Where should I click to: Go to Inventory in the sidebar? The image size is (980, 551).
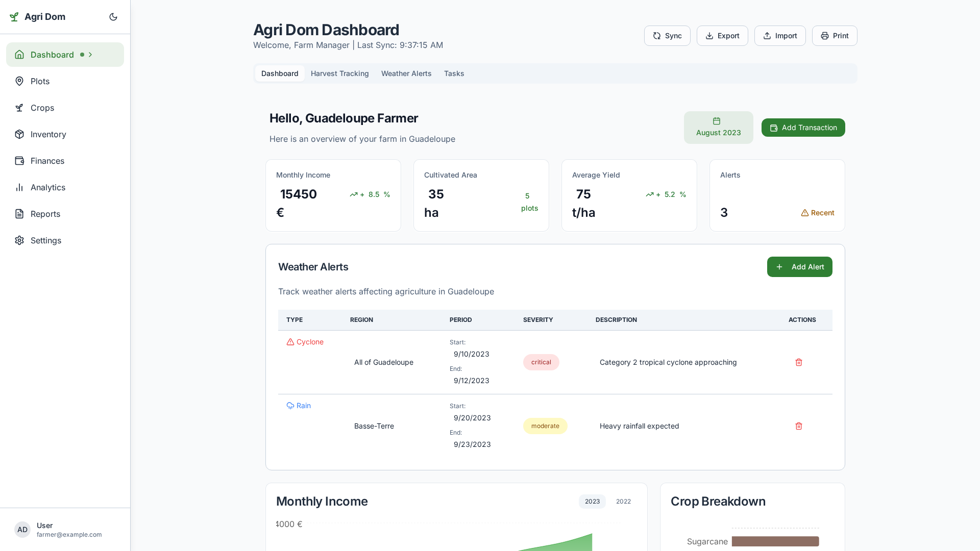click(x=65, y=134)
